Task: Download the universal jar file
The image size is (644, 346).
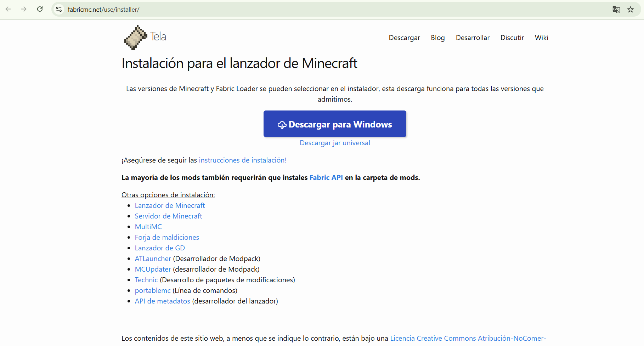Action: (x=335, y=143)
